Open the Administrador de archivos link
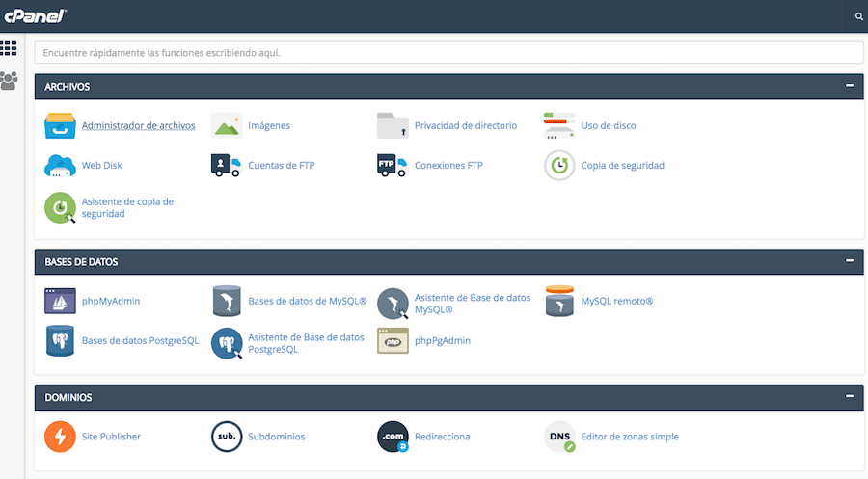The height and width of the screenshot is (479, 868). point(138,125)
